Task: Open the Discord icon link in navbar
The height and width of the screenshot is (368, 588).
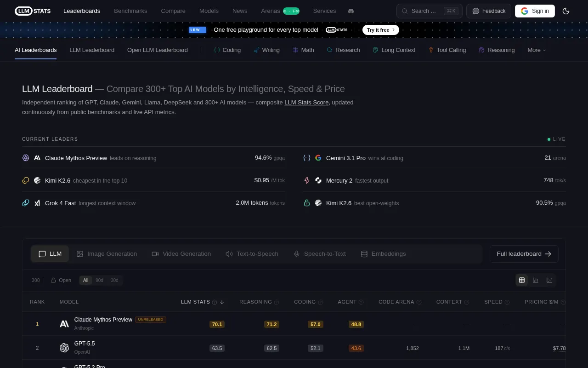Action: click(351, 11)
